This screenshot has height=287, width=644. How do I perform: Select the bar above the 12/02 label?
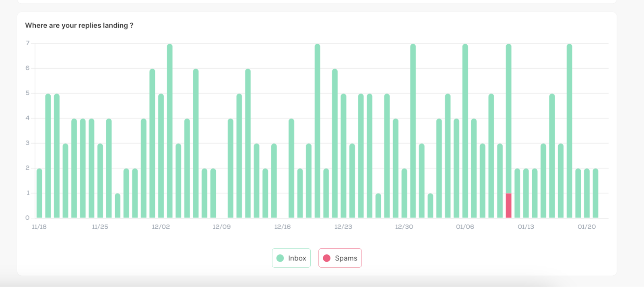click(x=161, y=157)
